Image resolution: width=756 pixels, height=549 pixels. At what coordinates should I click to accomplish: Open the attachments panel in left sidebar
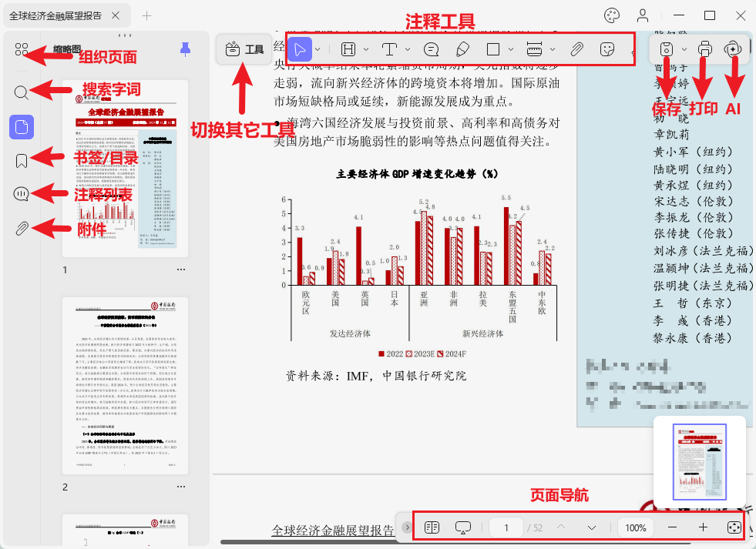pyautogui.click(x=22, y=228)
